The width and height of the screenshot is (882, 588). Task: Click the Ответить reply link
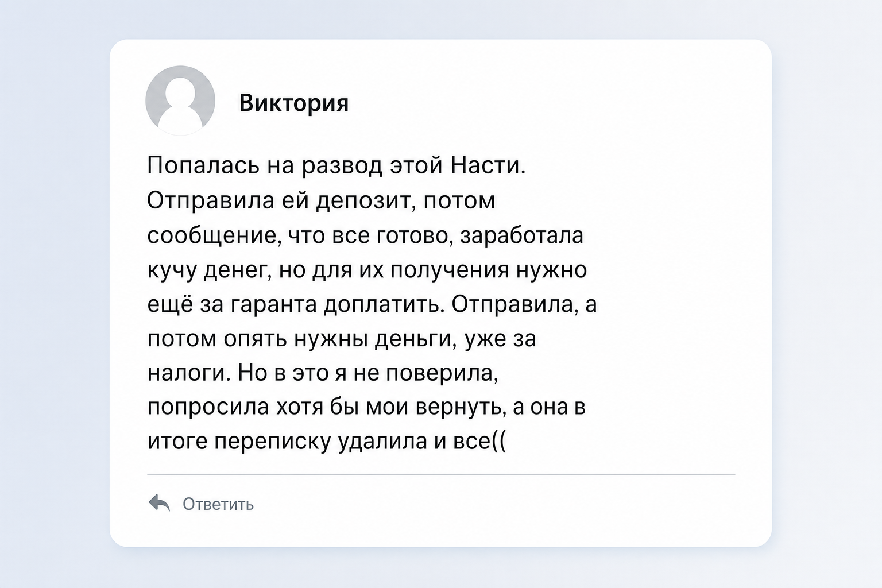click(218, 504)
